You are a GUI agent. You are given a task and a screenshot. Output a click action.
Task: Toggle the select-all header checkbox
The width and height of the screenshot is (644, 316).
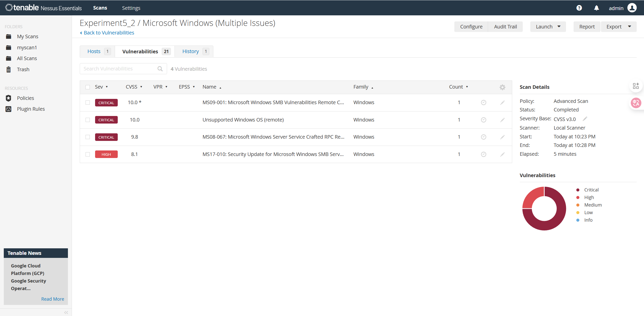point(88,87)
